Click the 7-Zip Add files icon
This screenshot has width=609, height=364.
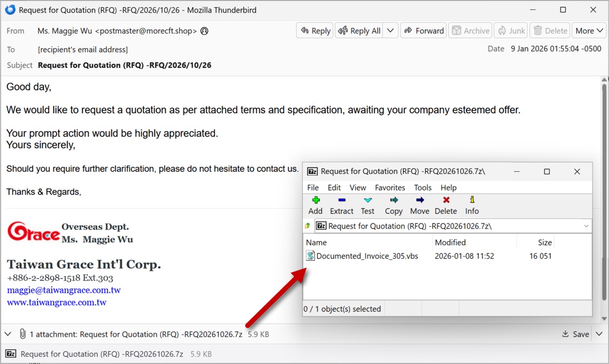315,201
